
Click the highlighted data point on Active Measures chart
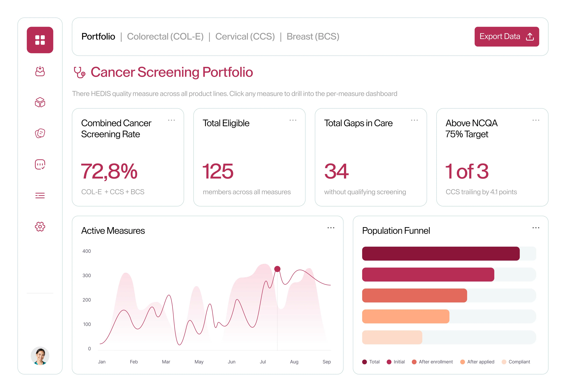tap(277, 269)
